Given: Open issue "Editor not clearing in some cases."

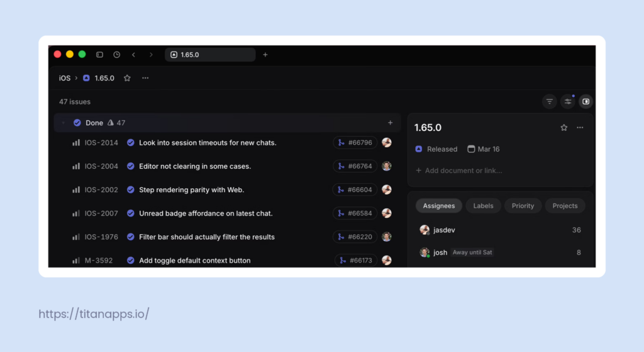Looking at the screenshot, I should coord(195,166).
